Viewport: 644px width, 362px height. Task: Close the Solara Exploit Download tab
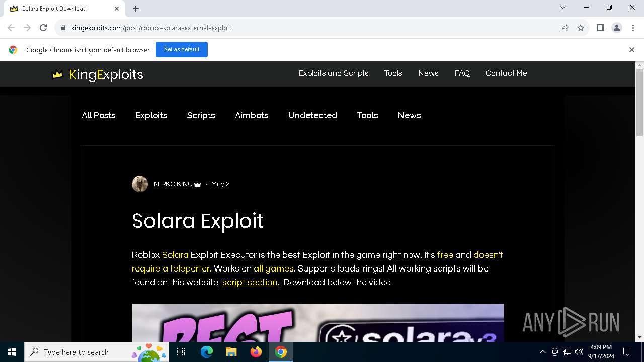pyautogui.click(x=117, y=9)
